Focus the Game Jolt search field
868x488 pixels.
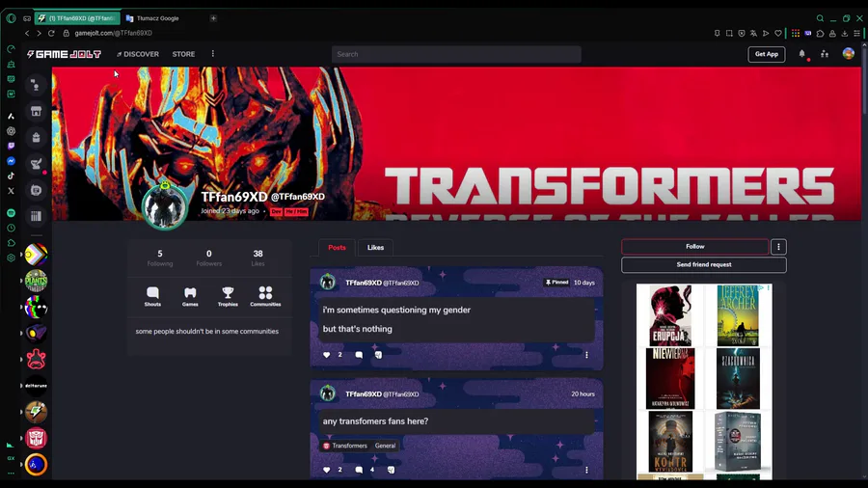(x=456, y=54)
